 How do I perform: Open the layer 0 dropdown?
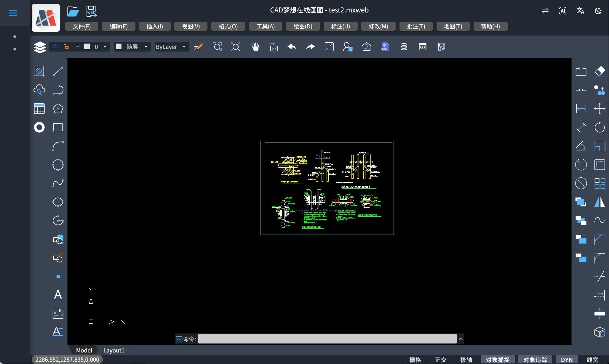pos(105,47)
